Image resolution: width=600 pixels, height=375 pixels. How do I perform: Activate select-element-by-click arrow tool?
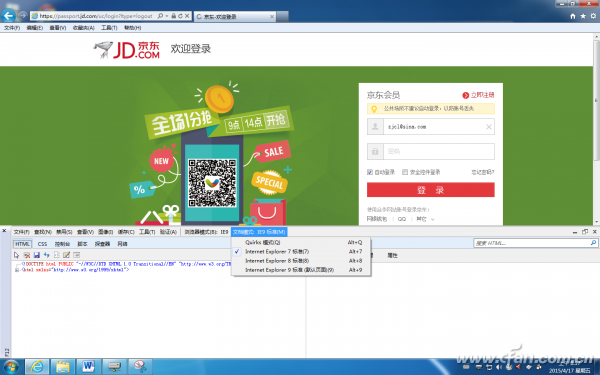pos(16,255)
